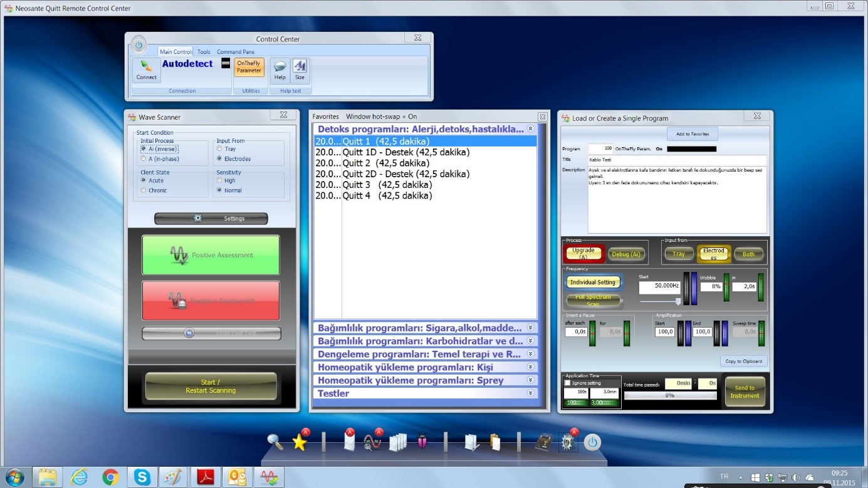
Task: Open the wave scanner dock icon
Action: click(x=372, y=442)
